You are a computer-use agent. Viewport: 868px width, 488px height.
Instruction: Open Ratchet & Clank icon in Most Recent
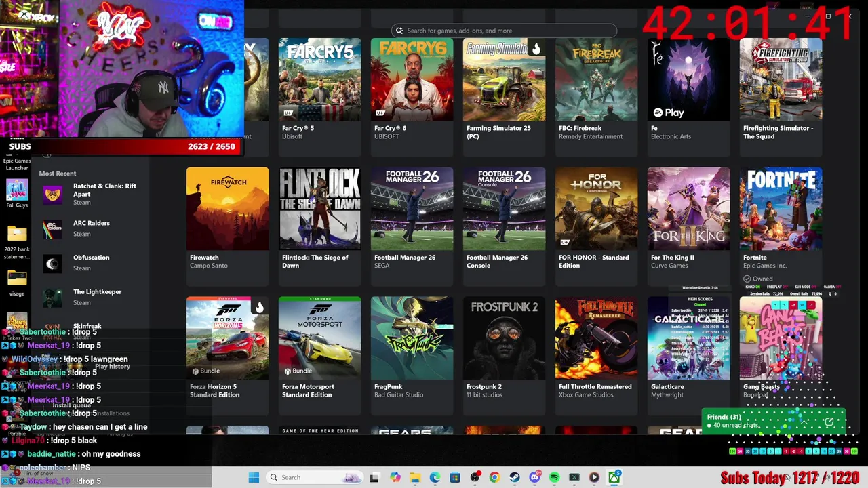coord(53,195)
